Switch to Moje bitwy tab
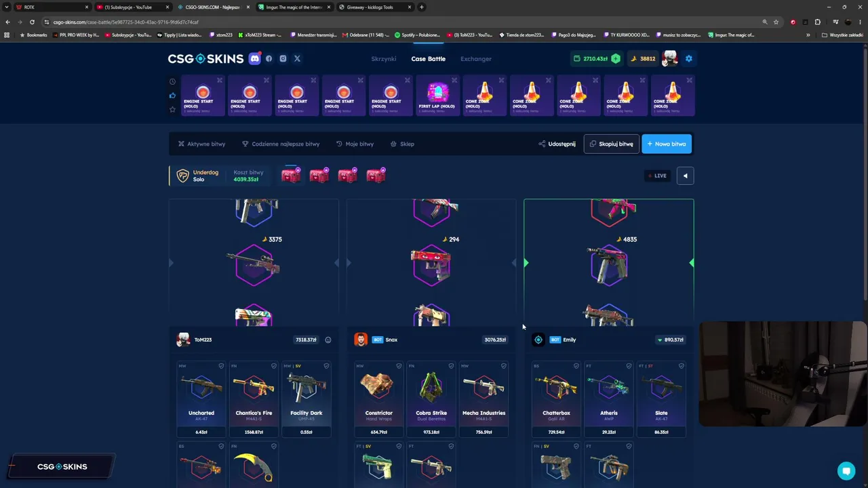 point(355,144)
